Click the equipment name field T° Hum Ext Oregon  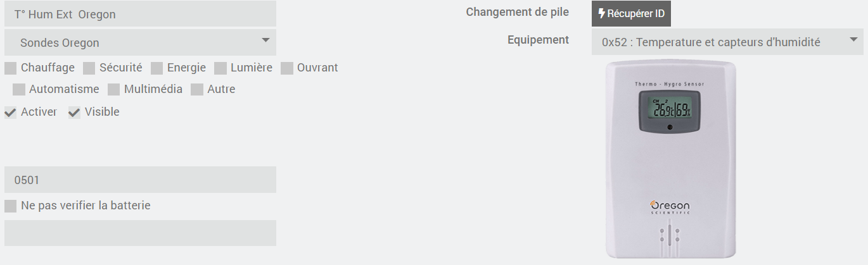tap(140, 14)
